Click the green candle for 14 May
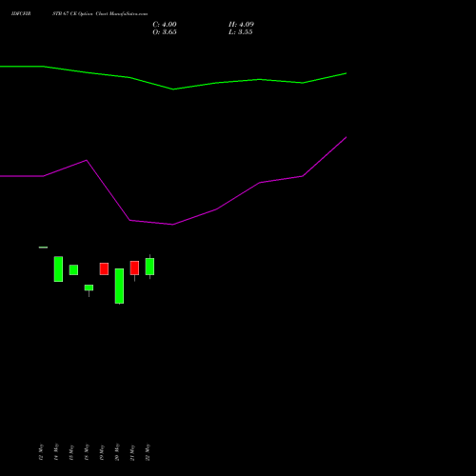The width and height of the screenshot is (476, 476). [58, 268]
